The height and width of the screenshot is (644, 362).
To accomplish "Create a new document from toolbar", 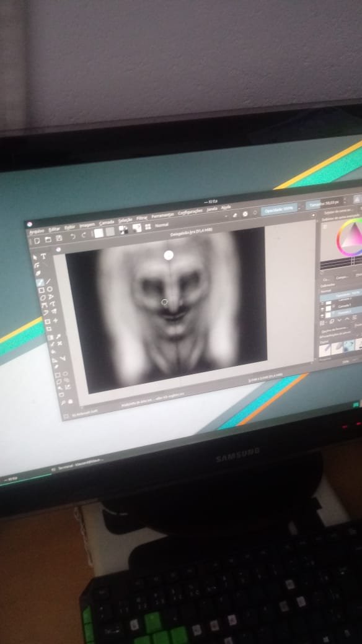I will point(37,241).
